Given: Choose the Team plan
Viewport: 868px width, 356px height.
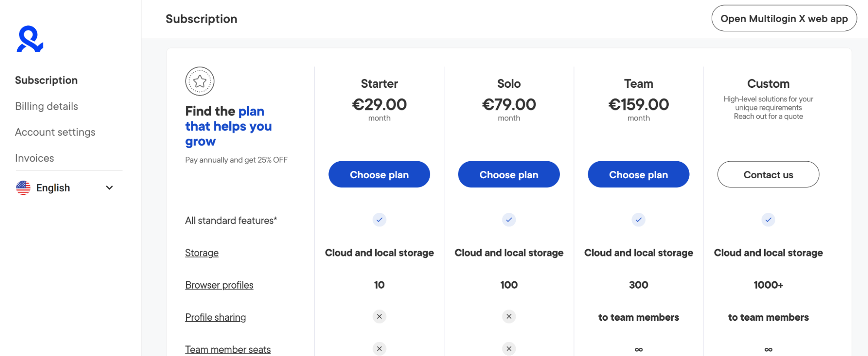Looking at the screenshot, I should (638, 174).
